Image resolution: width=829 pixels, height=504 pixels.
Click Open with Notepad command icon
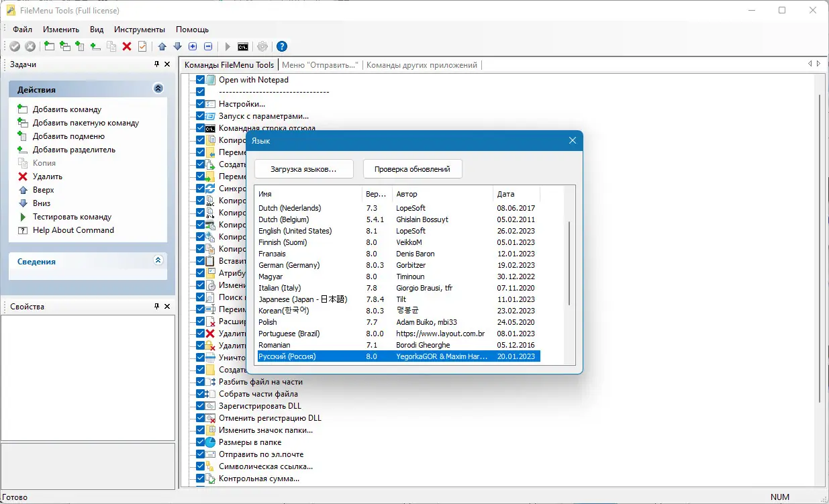click(x=211, y=80)
